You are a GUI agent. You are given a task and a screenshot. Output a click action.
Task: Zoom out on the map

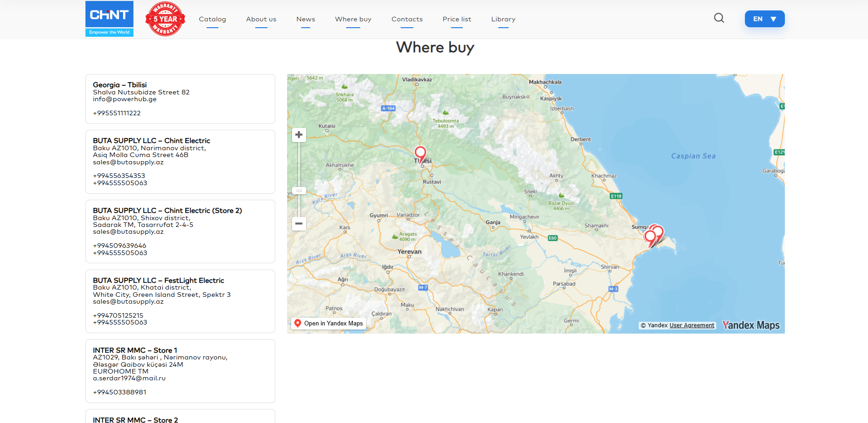tap(299, 223)
